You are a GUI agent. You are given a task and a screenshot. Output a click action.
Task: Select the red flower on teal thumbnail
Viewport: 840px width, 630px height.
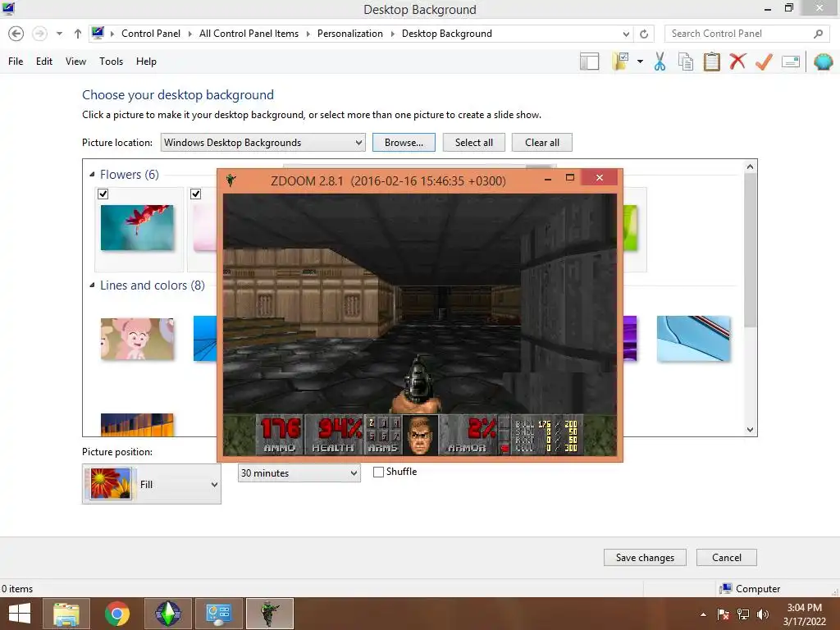point(137,228)
